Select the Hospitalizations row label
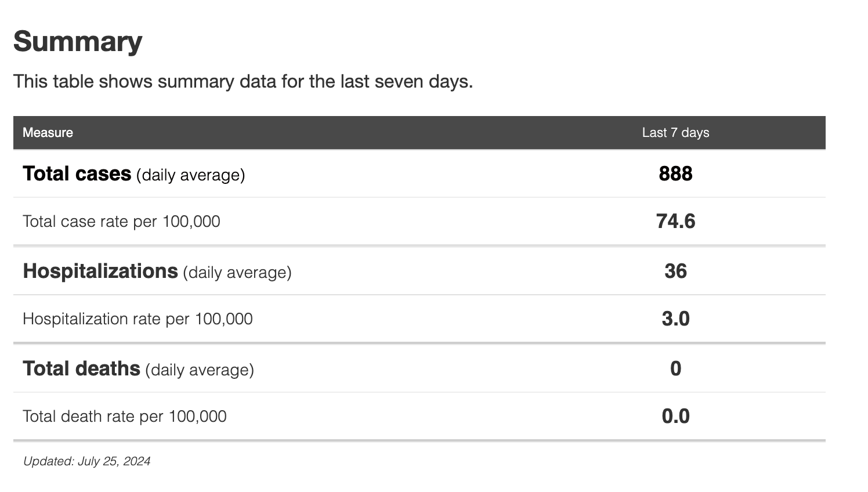 tap(100, 272)
